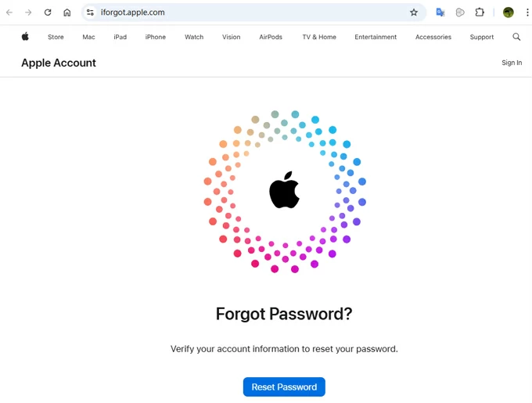View site information icon in address bar

tap(90, 13)
